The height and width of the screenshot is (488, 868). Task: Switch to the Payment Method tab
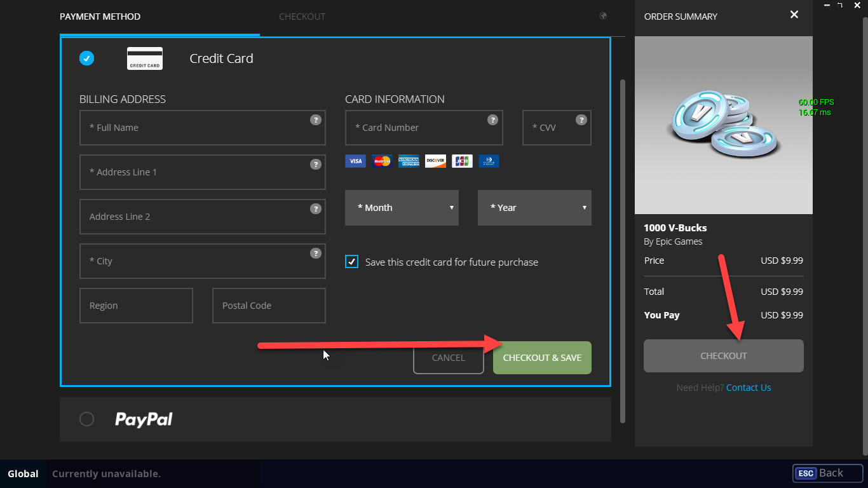coord(100,17)
